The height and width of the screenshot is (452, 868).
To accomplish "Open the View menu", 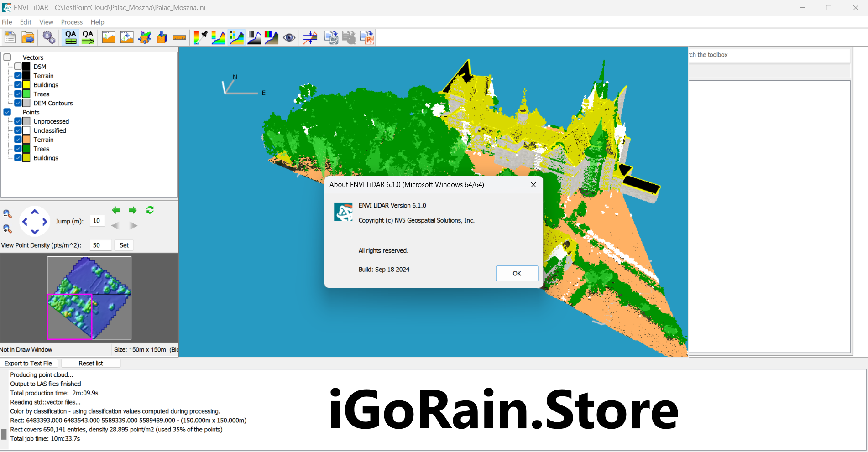I will pyautogui.click(x=46, y=22).
